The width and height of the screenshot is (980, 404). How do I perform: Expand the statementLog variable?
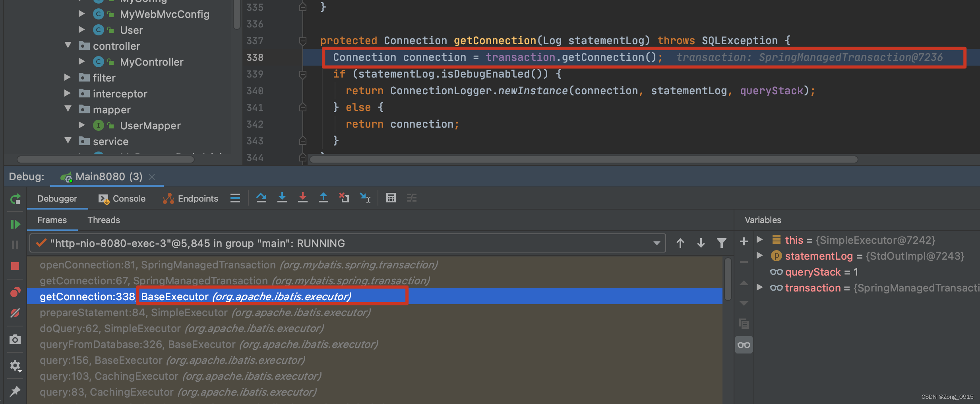point(759,256)
